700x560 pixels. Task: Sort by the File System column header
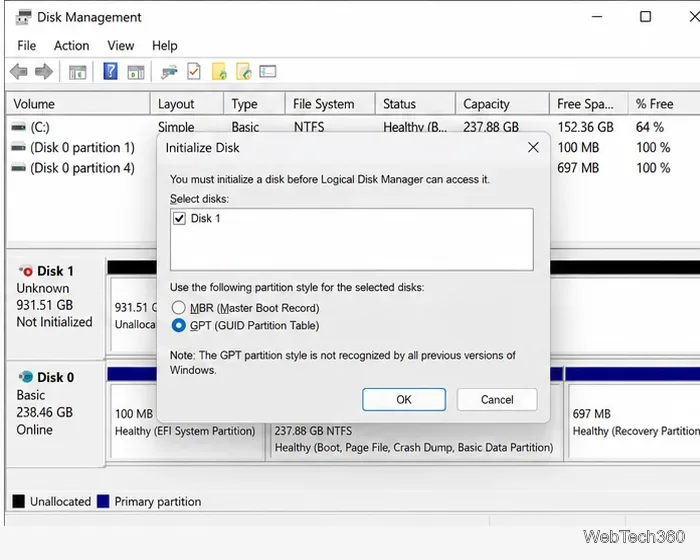click(330, 104)
